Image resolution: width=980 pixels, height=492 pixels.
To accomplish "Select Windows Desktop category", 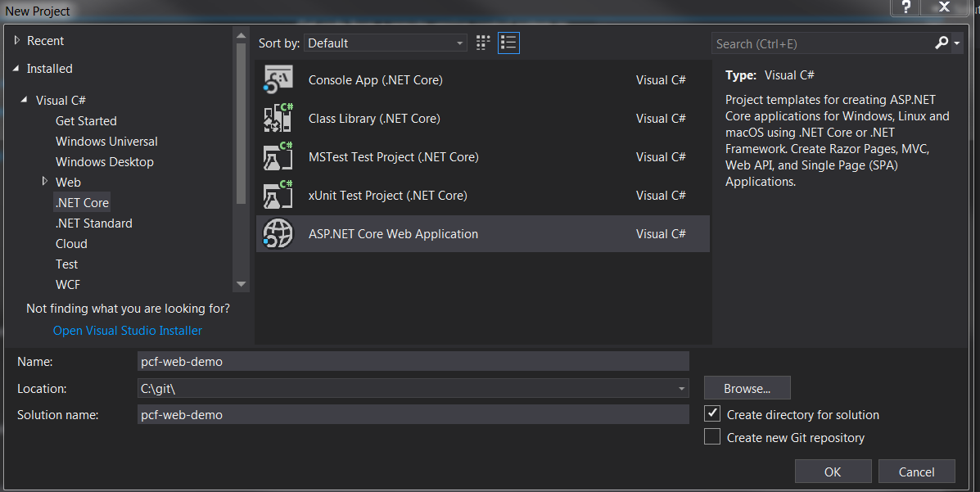I will coord(104,162).
